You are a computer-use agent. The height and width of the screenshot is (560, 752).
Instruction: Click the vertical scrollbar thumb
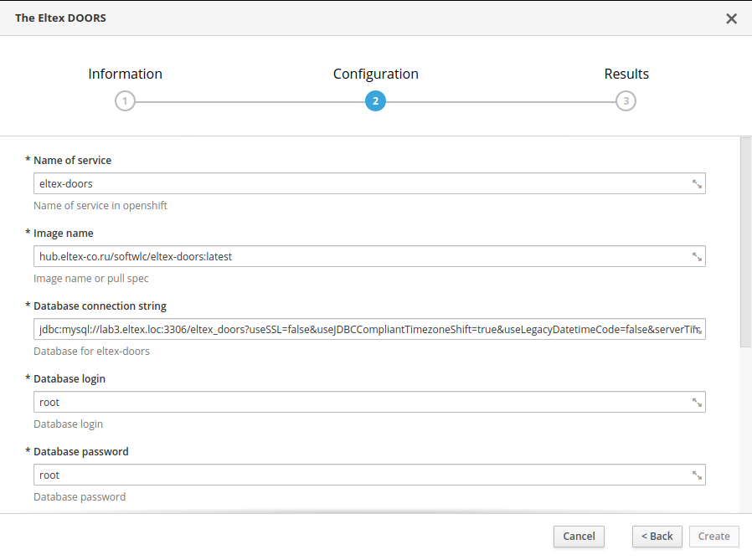[745, 243]
